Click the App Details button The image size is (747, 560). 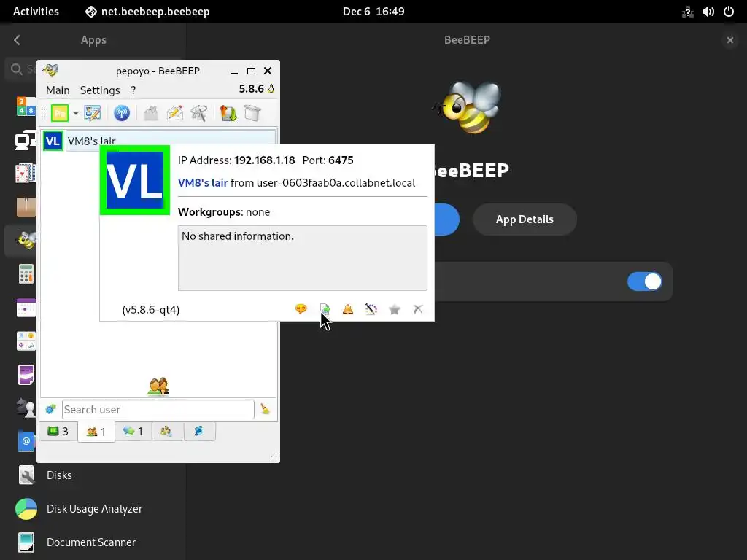pyautogui.click(x=525, y=219)
